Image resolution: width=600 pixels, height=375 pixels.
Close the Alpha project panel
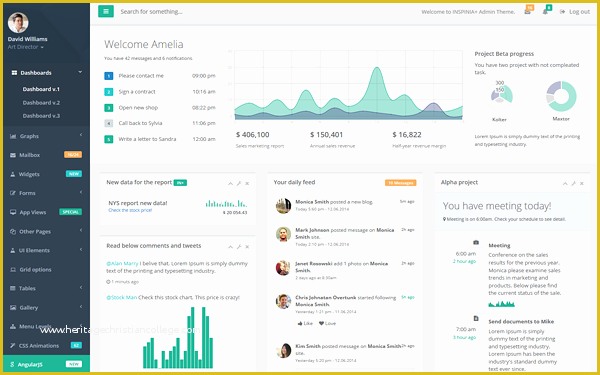(582, 184)
